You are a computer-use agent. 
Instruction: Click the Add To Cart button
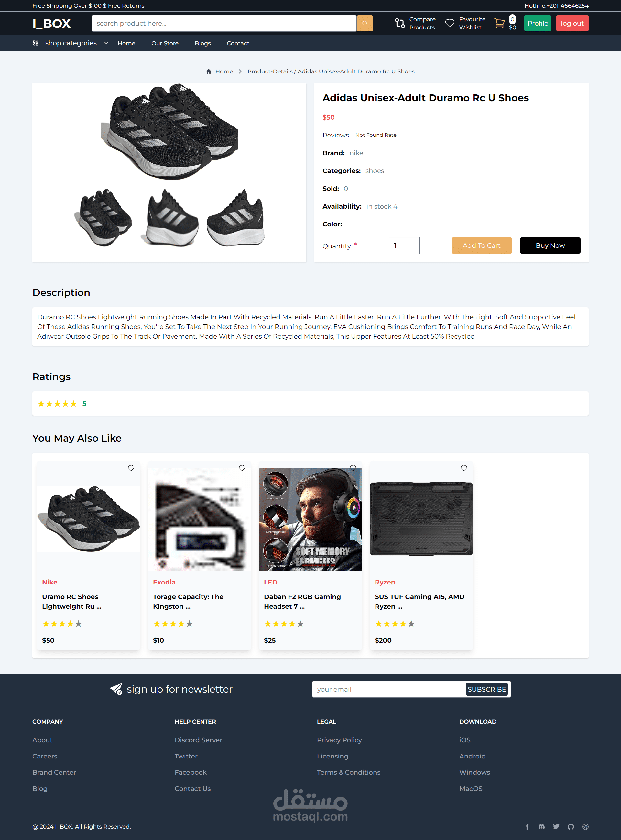coord(481,245)
